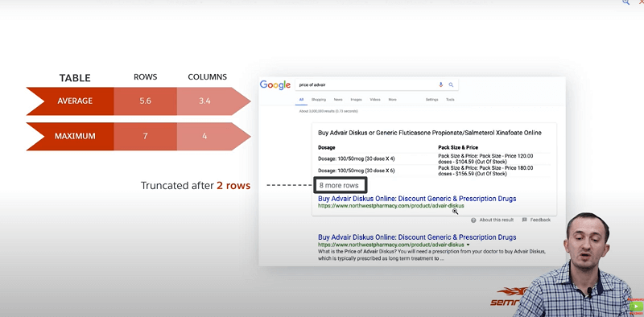Click the blue search magnifier icon
The image size is (644, 317).
pos(451,84)
